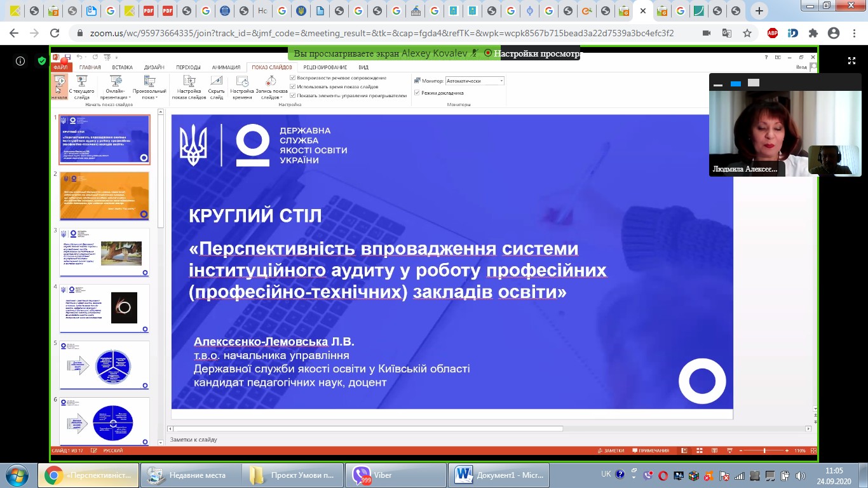
Task: Click the green encryption shield icon
Action: (42, 61)
